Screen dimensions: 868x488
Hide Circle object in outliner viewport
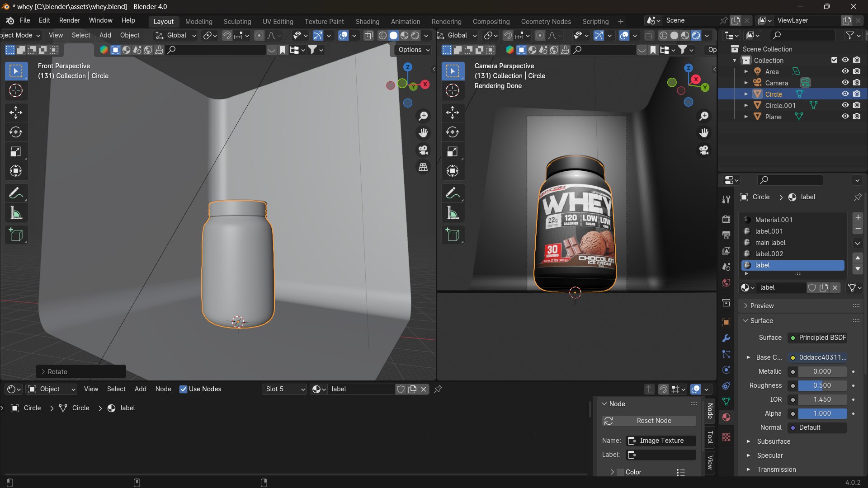tap(845, 94)
